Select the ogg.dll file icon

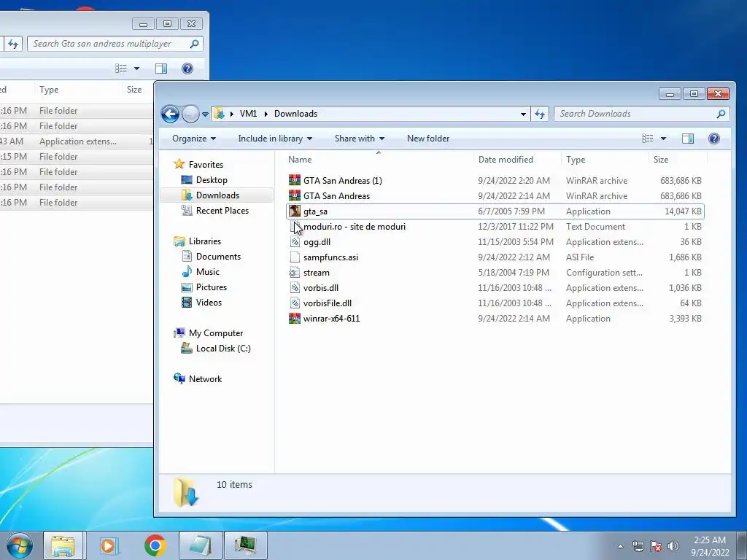[x=295, y=242]
